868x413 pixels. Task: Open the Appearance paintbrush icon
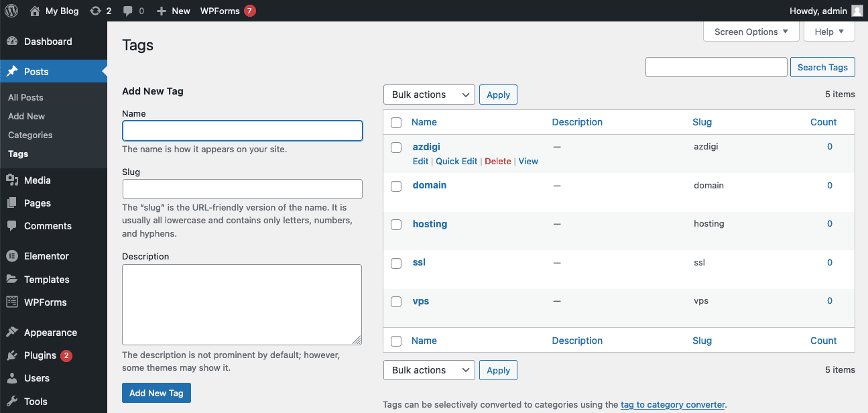click(x=12, y=333)
